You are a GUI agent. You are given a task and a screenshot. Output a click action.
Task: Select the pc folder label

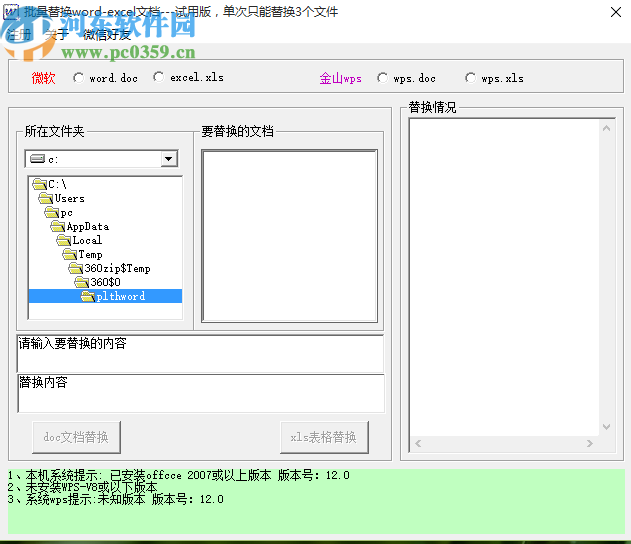click(66, 212)
